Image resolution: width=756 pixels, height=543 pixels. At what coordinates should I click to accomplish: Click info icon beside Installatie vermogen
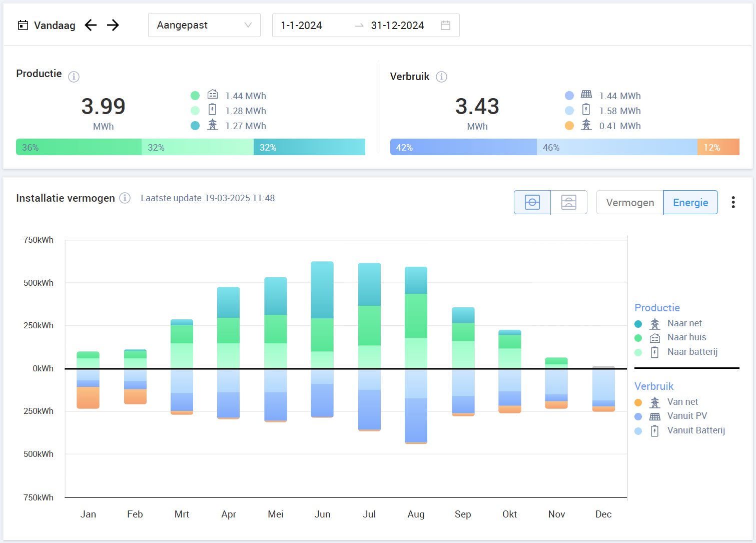point(125,198)
